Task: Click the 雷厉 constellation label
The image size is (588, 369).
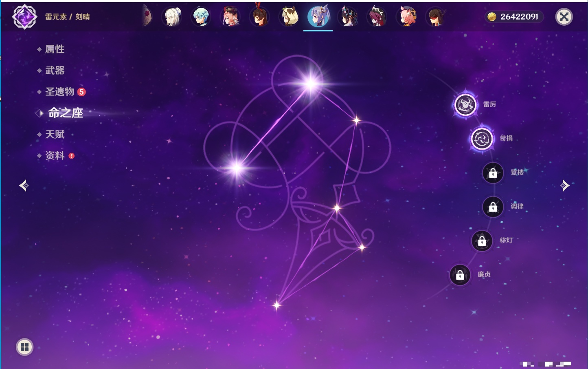Action: pos(489,104)
